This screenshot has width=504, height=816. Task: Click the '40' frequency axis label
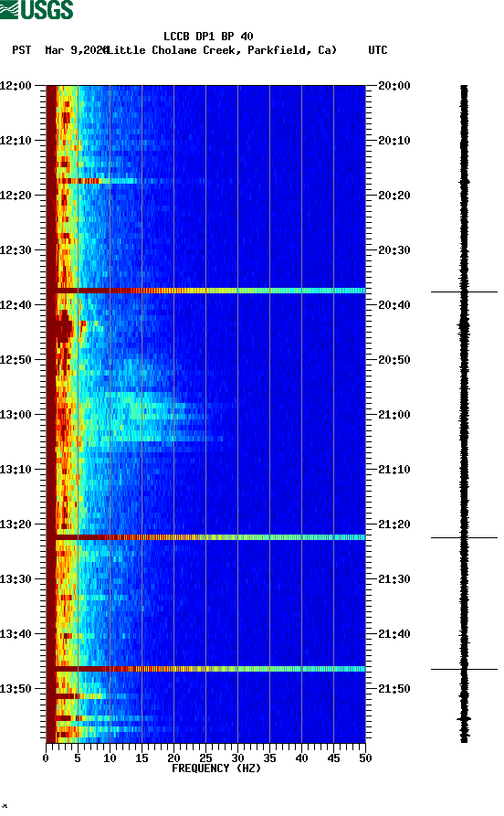pyautogui.click(x=301, y=758)
